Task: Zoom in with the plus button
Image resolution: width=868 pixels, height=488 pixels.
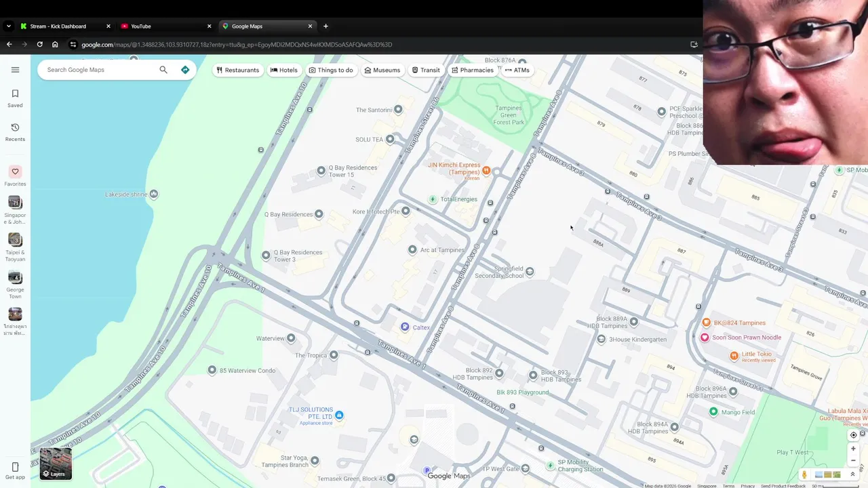Action: pyautogui.click(x=854, y=449)
